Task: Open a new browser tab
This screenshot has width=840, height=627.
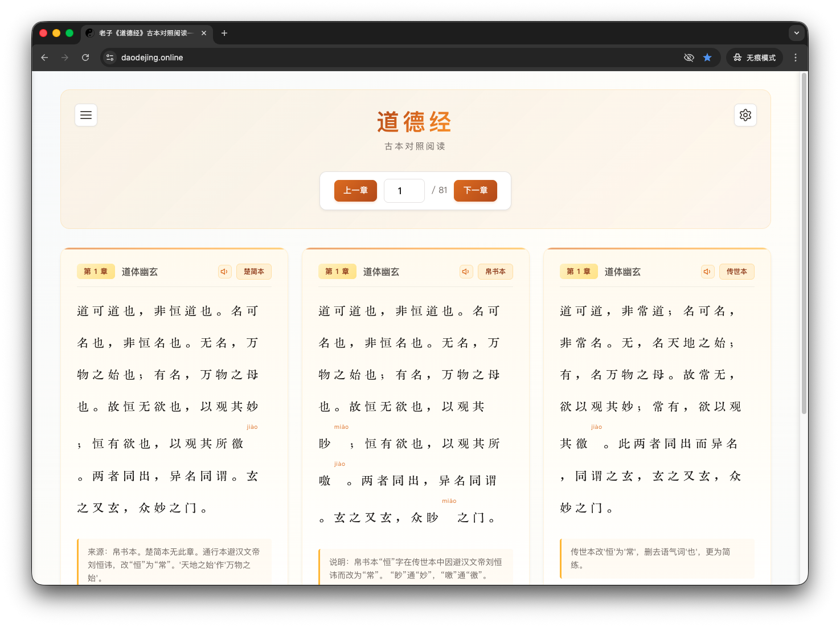Action: coord(224,34)
